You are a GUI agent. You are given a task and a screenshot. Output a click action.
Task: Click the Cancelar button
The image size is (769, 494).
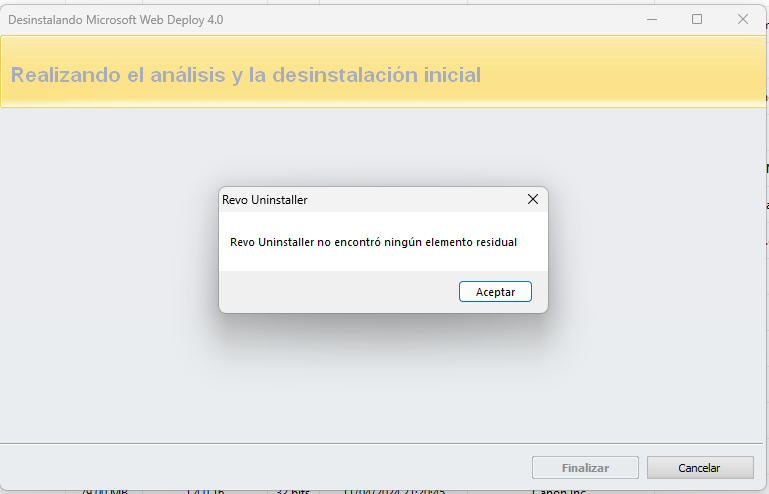700,468
